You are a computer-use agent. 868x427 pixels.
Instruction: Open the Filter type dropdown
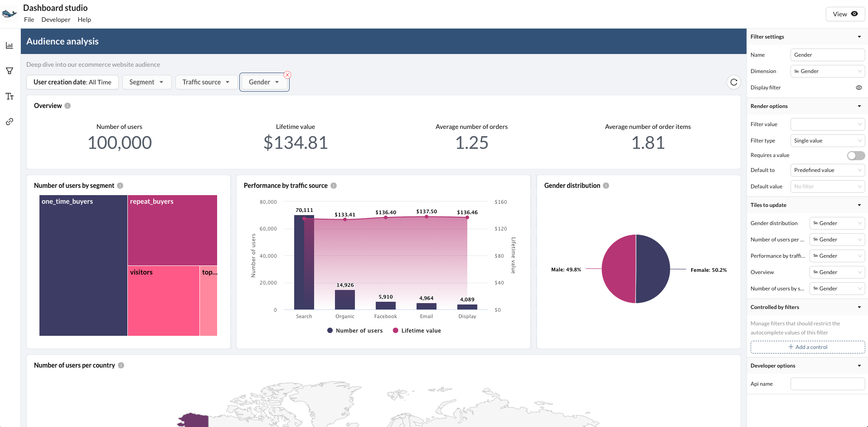coord(827,141)
